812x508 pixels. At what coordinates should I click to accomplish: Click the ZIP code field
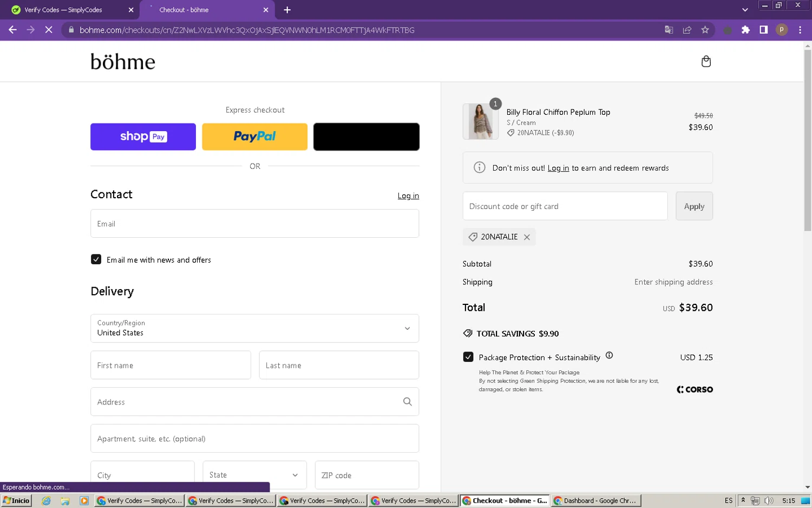click(367, 475)
